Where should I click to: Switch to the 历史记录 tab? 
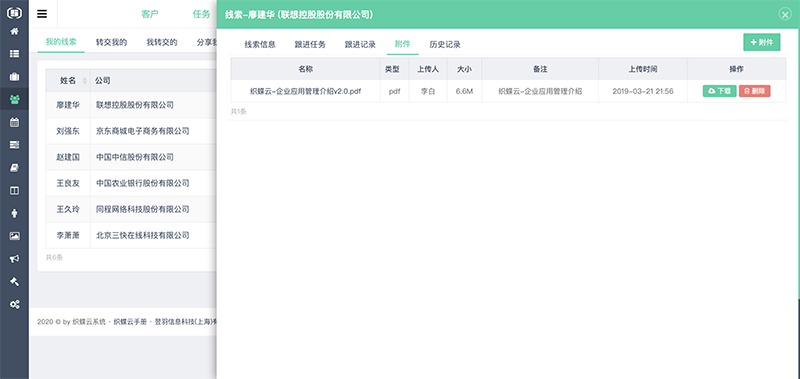click(x=445, y=44)
